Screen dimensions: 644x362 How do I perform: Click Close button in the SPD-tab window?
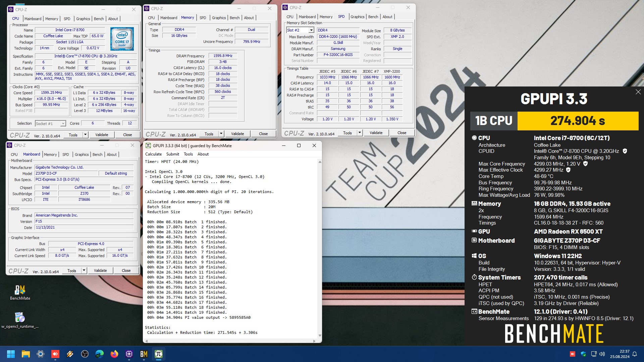point(402,133)
